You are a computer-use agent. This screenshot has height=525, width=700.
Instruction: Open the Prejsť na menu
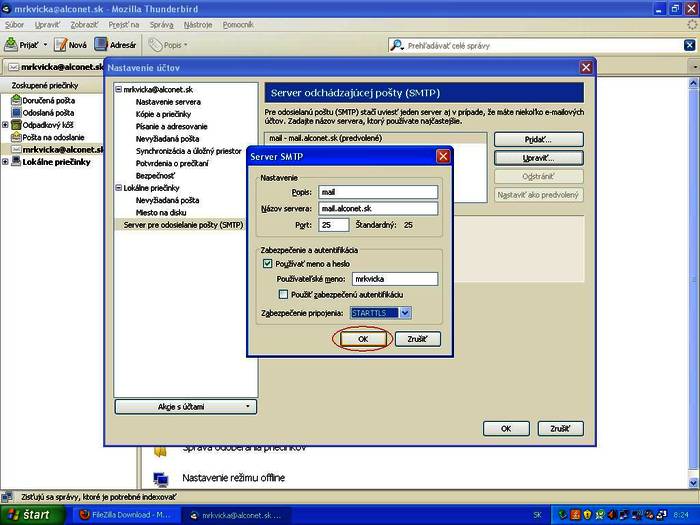(124, 25)
